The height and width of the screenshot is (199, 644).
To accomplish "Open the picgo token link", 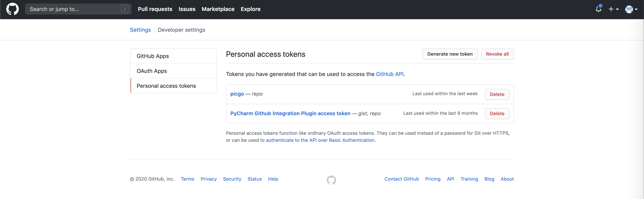I will click(x=237, y=94).
